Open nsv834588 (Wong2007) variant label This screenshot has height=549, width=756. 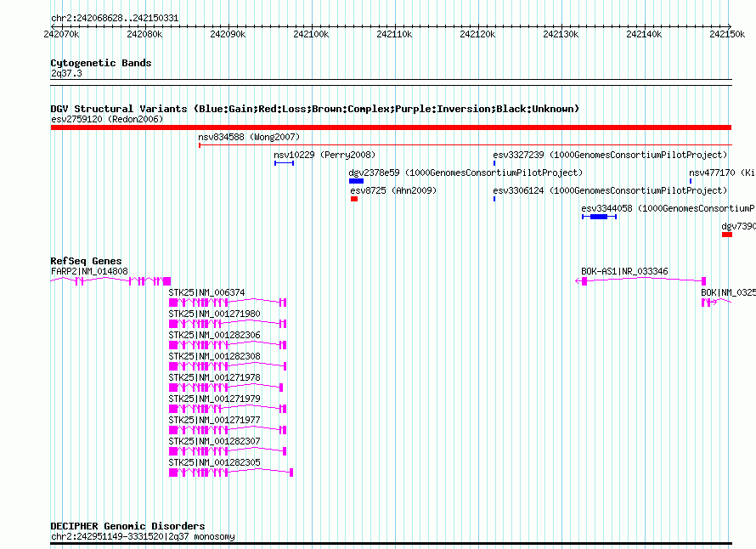pos(249,137)
